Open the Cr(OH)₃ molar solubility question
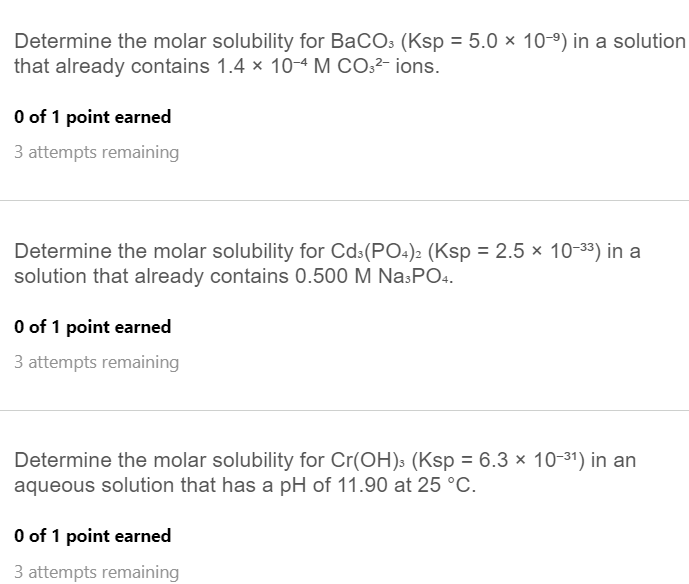The height and width of the screenshot is (584, 689). [325, 472]
